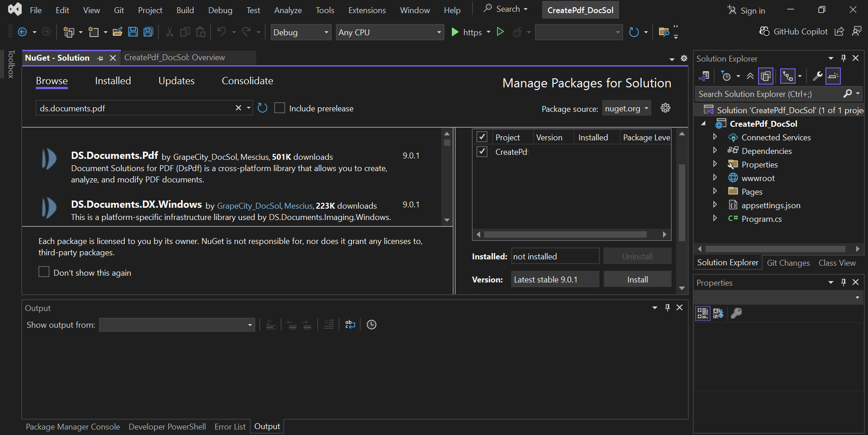Click the Save All toolbar icon
868x435 pixels.
click(148, 32)
